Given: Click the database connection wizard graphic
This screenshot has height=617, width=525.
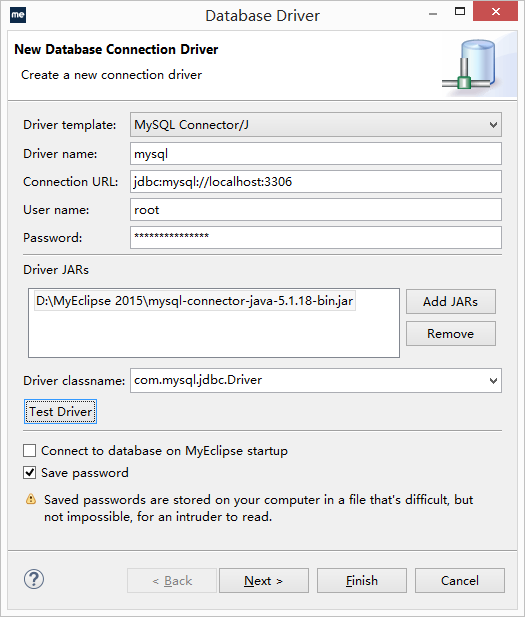Looking at the screenshot, I should (471, 65).
